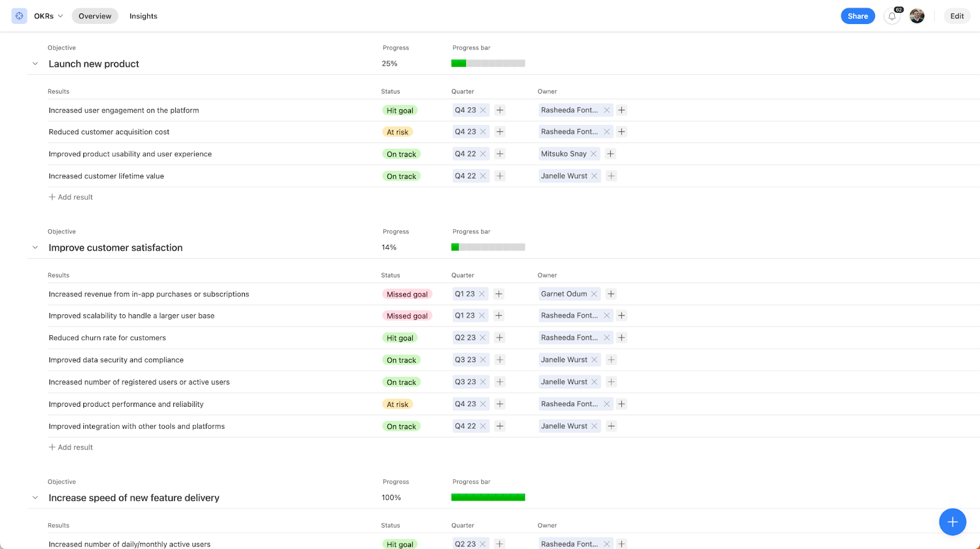The height and width of the screenshot is (549, 980).
Task: Click the blue floating add button
Action: (x=952, y=521)
